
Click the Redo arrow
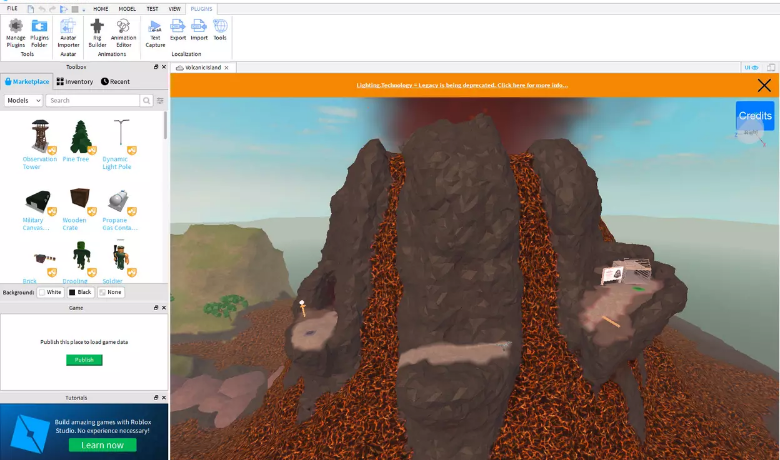pos(53,9)
